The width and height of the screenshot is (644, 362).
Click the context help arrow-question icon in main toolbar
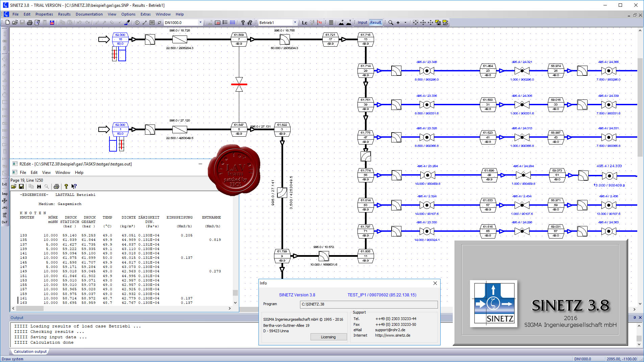pos(250,22)
